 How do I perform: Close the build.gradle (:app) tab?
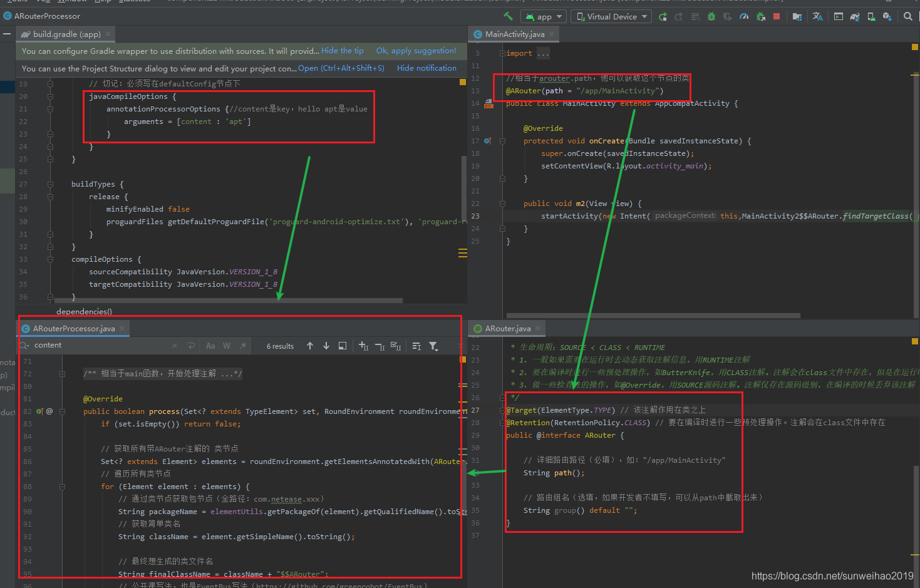[108, 34]
